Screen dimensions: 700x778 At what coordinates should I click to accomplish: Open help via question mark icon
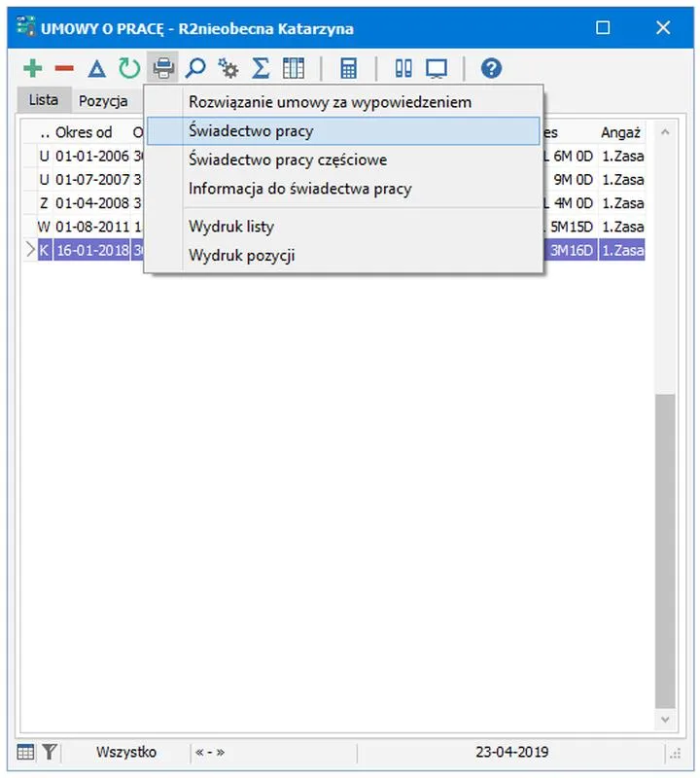(491, 68)
